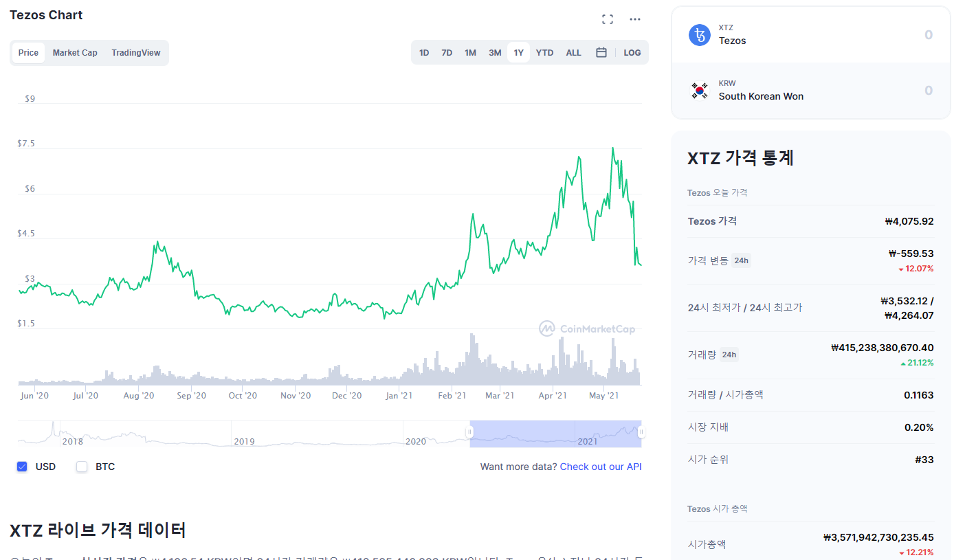Open the Check out our API link
Viewport: 965px width, 560px height.
601,467
